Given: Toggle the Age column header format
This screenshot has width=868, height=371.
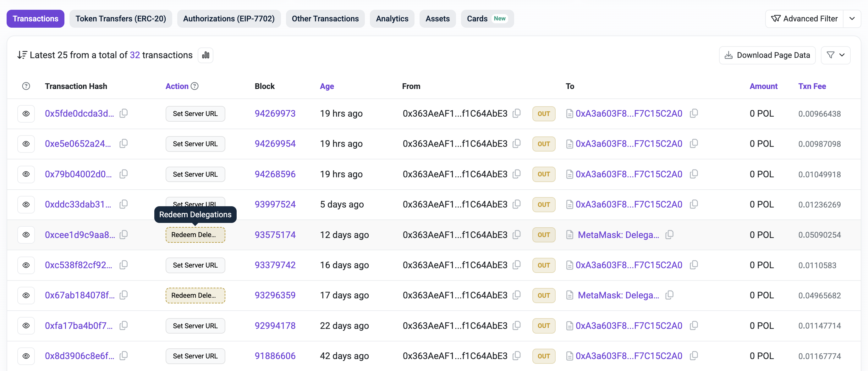Looking at the screenshot, I should click(x=327, y=86).
